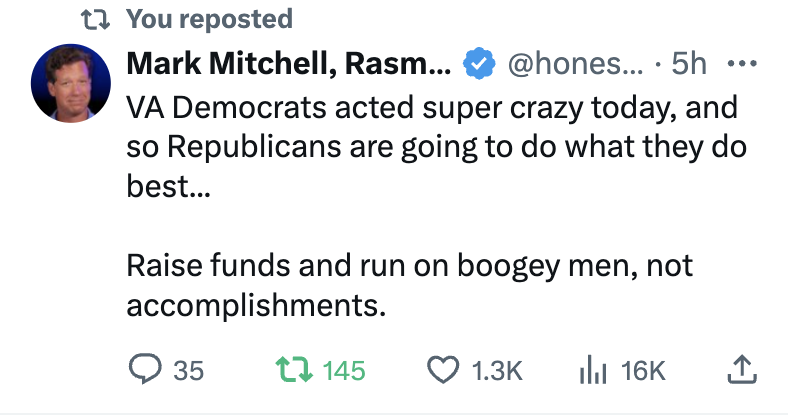Click the word "accomplishments." in the post
This screenshot has height=420, width=788.
(256, 305)
